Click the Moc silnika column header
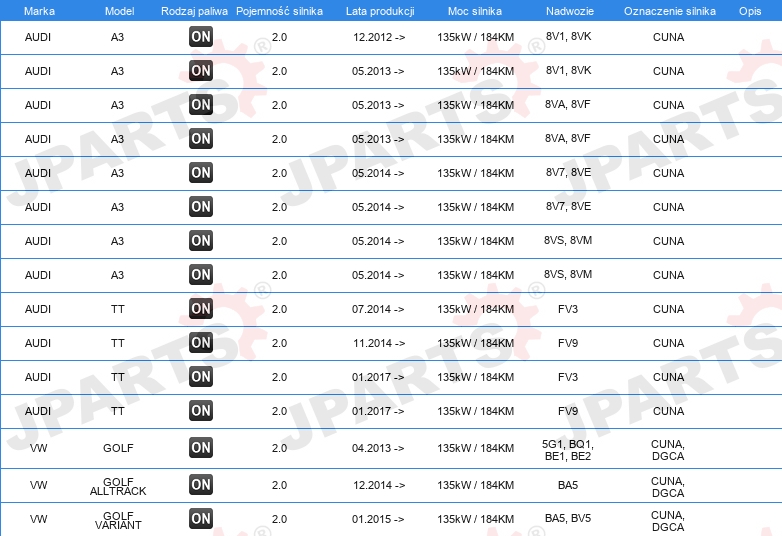The image size is (782, 536). (x=475, y=11)
